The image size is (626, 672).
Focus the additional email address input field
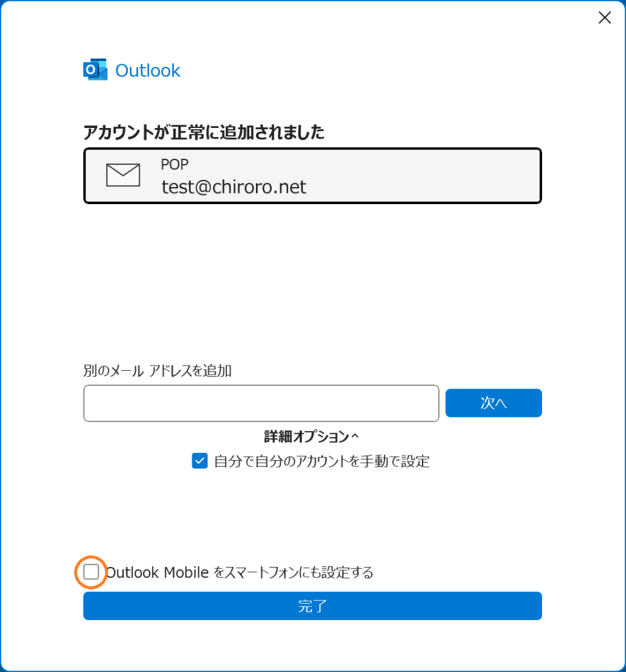point(261,404)
